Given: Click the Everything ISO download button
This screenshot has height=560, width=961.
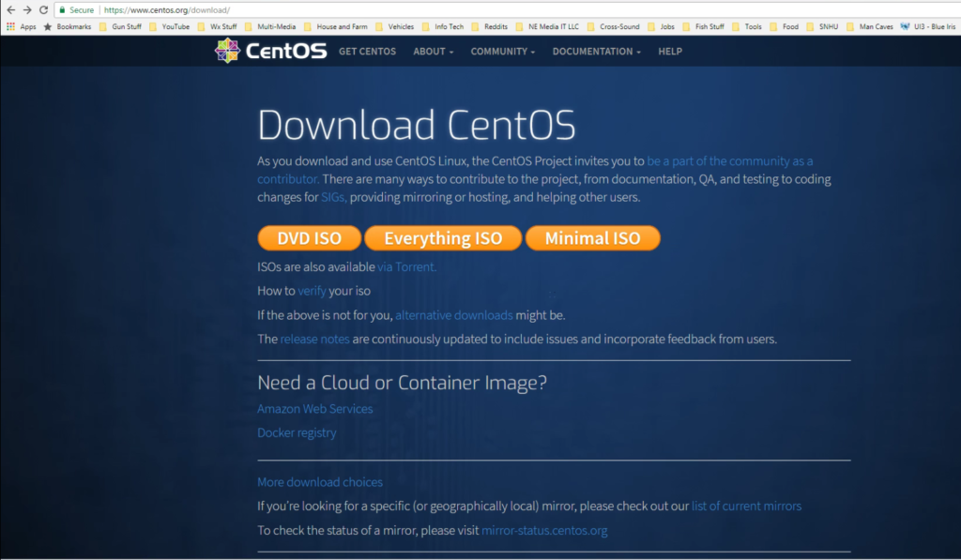Looking at the screenshot, I should coord(443,237).
